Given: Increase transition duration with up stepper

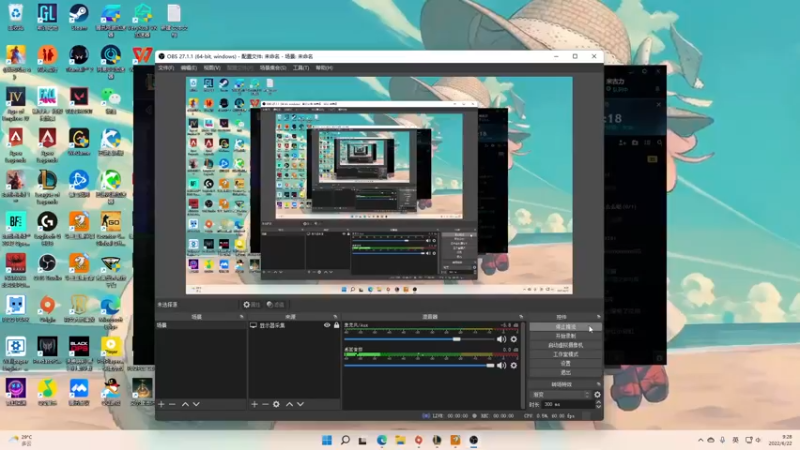Looking at the screenshot, I should 598,402.
